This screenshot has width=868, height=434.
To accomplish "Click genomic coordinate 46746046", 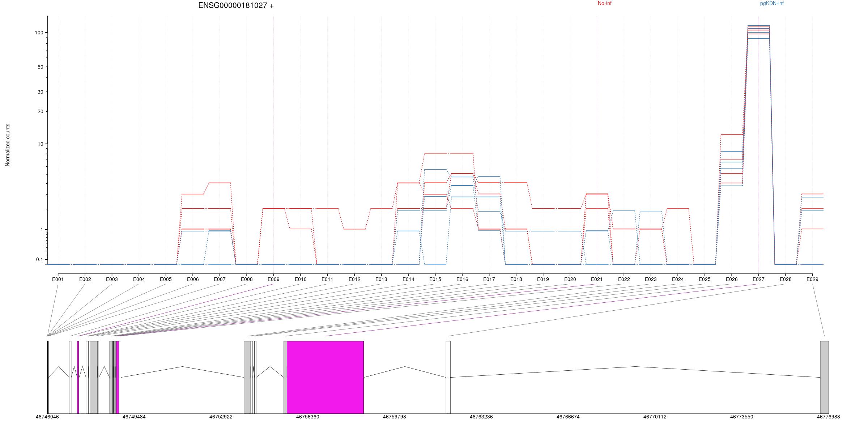I will [47, 417].
